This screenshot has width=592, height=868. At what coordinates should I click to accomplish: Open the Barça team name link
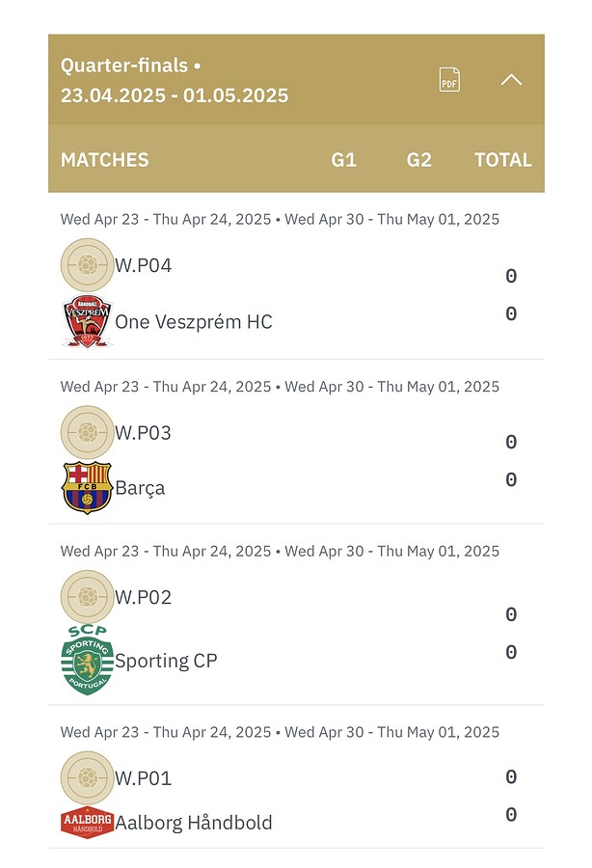click(x=140, y=488)
